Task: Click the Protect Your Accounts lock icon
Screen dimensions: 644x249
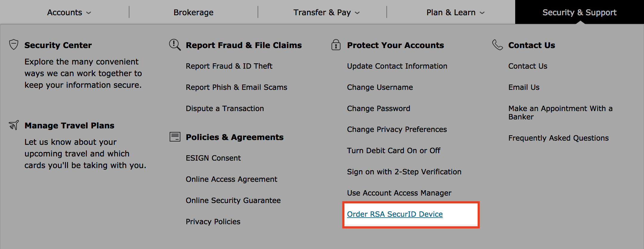Action: pos(336,45)
